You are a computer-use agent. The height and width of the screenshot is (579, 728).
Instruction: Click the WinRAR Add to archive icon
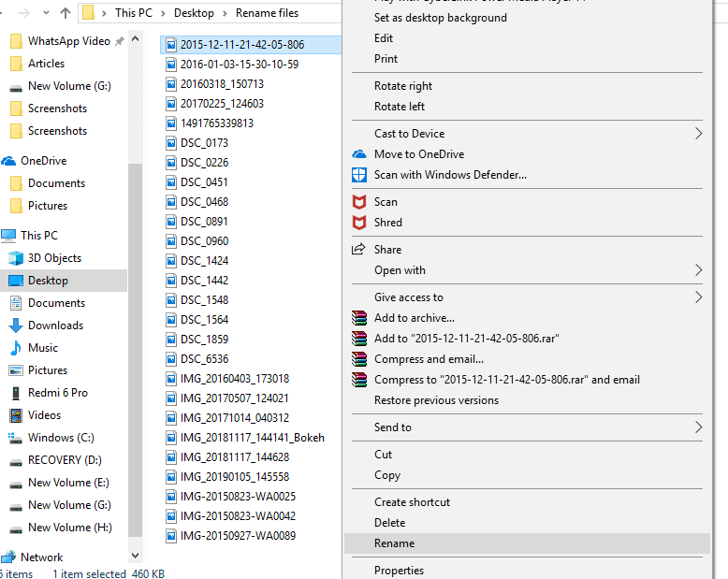[358, 318]
